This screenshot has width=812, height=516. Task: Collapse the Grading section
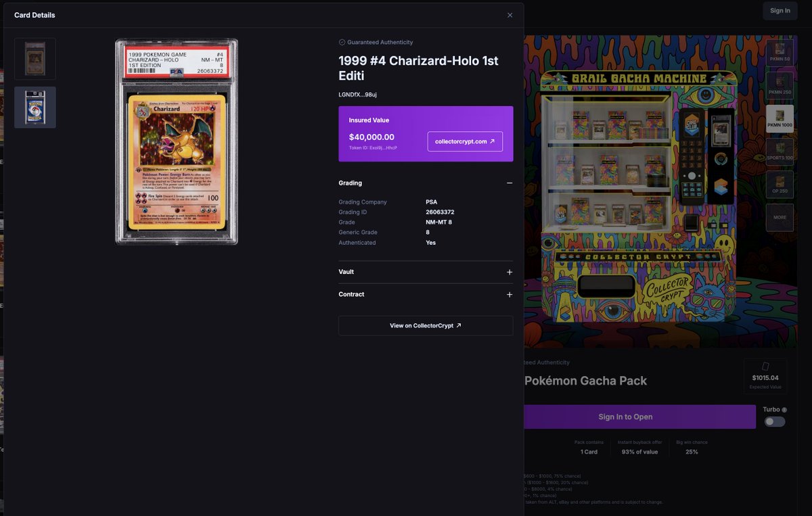[x=510, y=183]
